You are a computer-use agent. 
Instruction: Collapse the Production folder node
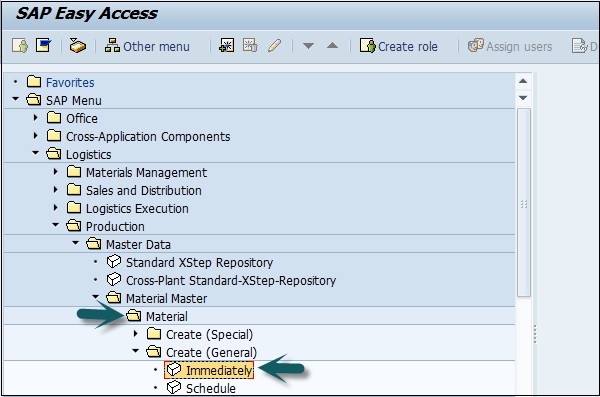55,225
